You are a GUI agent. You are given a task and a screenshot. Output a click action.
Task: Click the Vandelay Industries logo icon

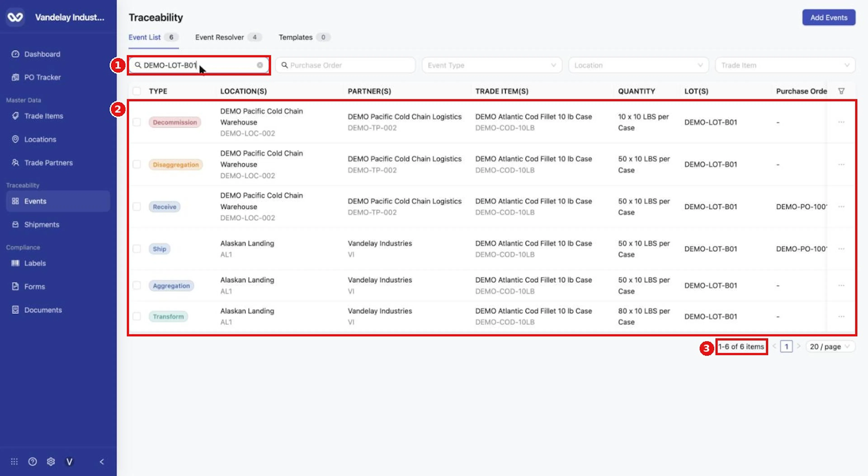(x=16, y=17)
